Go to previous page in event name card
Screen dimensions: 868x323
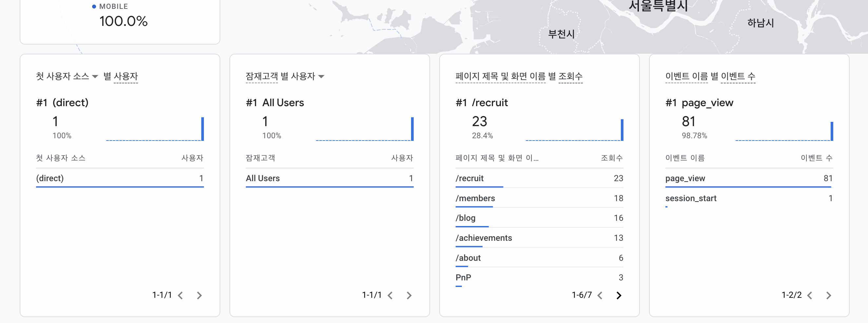click(x=810, y=295)
